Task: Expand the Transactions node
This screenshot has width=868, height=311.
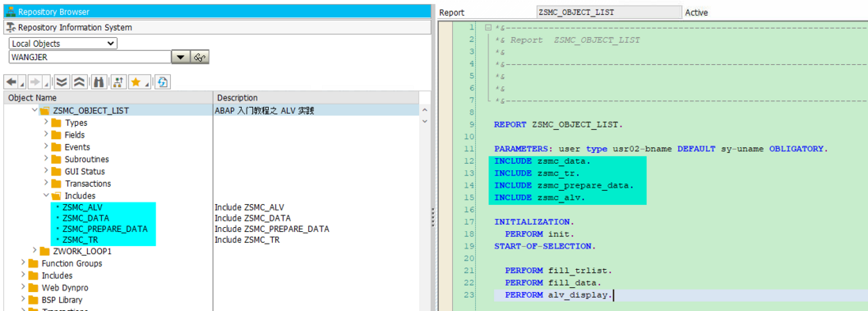Action: coord(47,184)
